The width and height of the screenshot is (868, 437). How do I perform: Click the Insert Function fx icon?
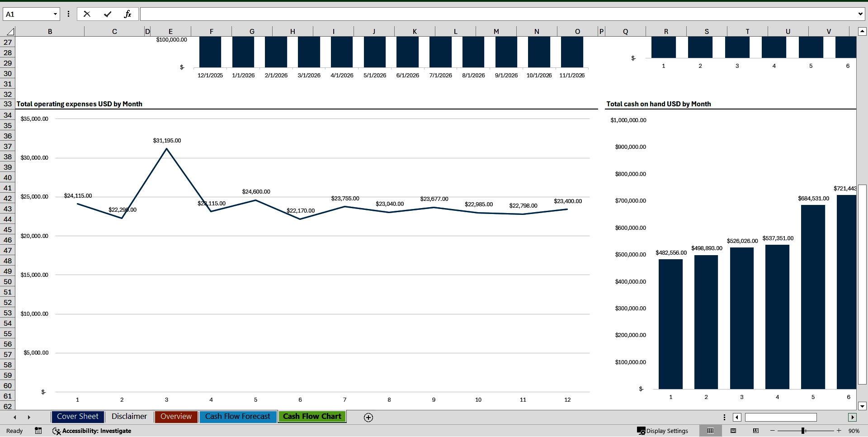click(x=128, y=14)
